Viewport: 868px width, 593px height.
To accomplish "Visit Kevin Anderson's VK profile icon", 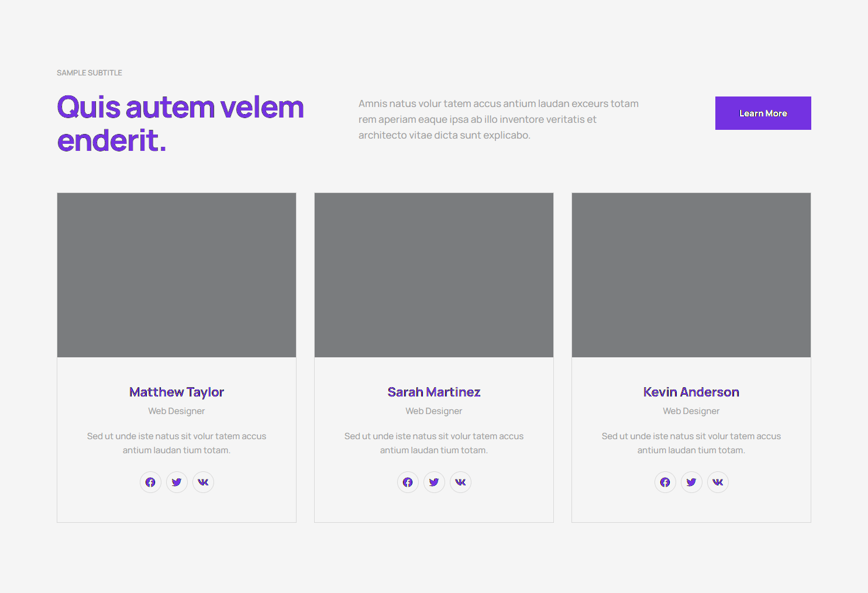I will pos(718,482).
